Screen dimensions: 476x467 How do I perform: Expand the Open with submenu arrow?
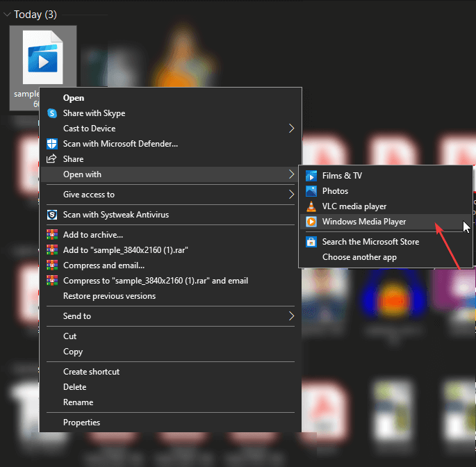(x=291, y=174)
